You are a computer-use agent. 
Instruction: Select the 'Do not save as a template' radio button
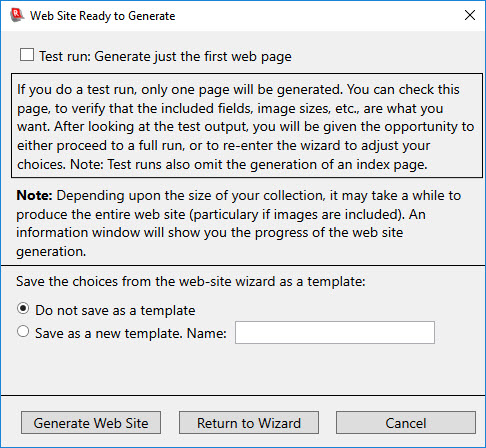click(23, 309)
